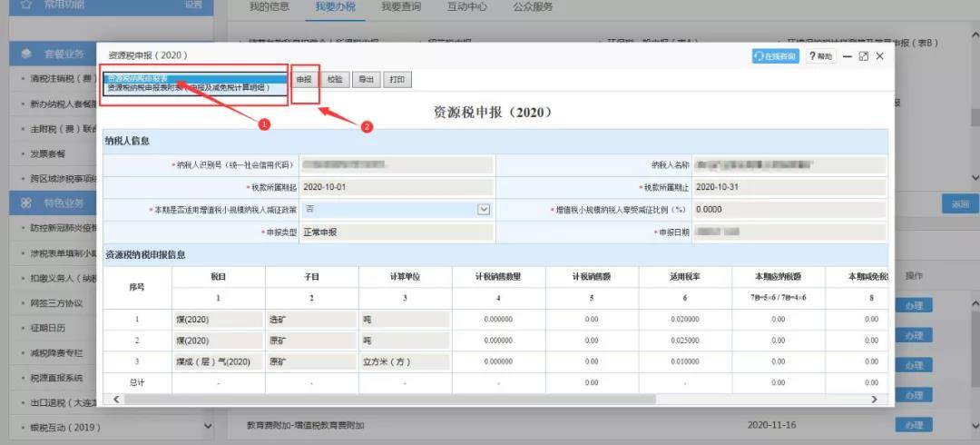Click the 申报 submit button
This screenshot has width=980, height=445.
coord(304,80)
